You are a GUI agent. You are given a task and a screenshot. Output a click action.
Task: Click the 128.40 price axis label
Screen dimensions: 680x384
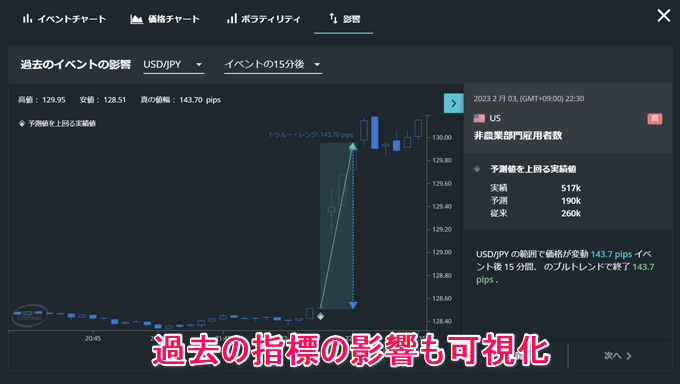point(442,321)
